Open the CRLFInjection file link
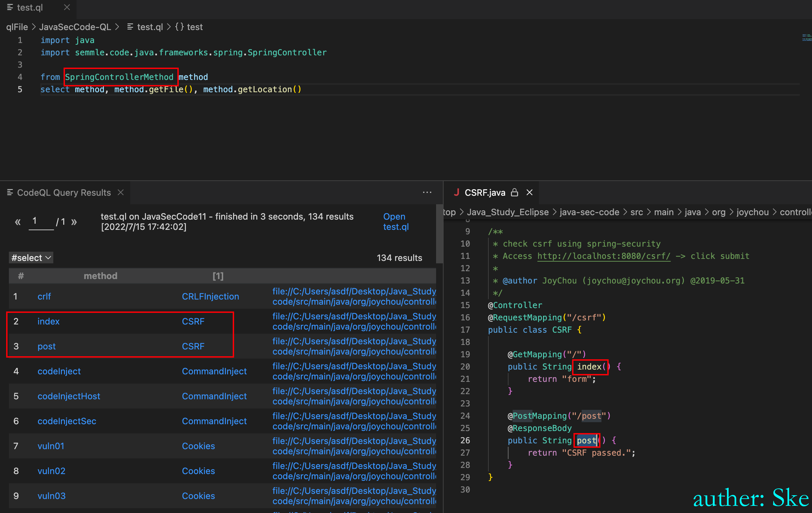812x513 pixels. [211, 296]
